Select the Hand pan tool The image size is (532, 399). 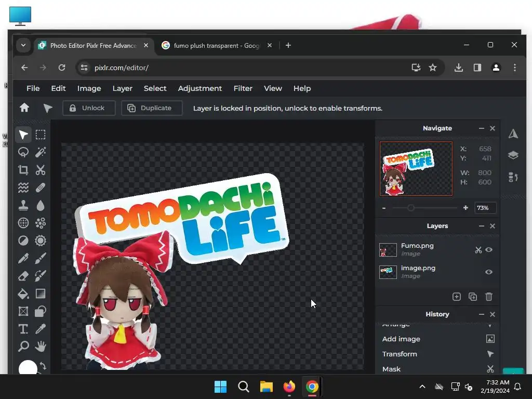click(41, 347)
